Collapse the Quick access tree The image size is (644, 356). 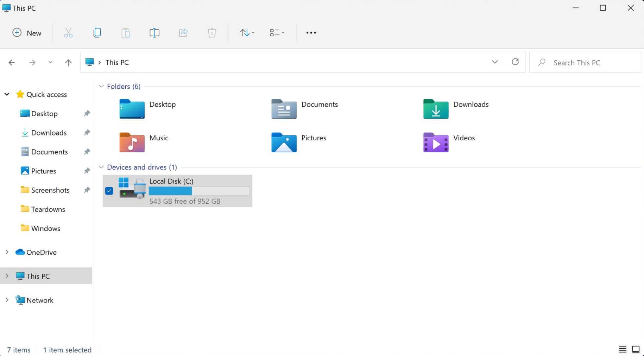7,94
